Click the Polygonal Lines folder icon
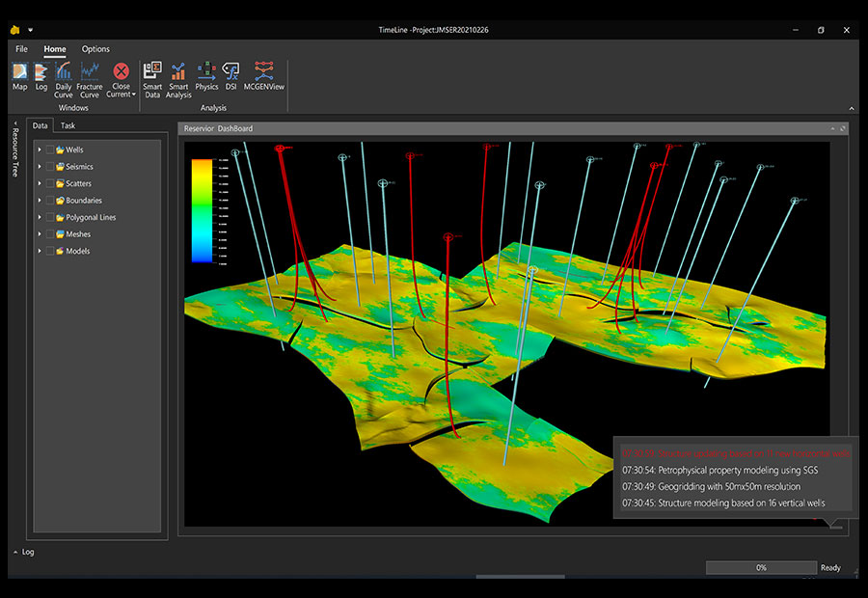Screen dimensions: 868x598 pos(60,217)
